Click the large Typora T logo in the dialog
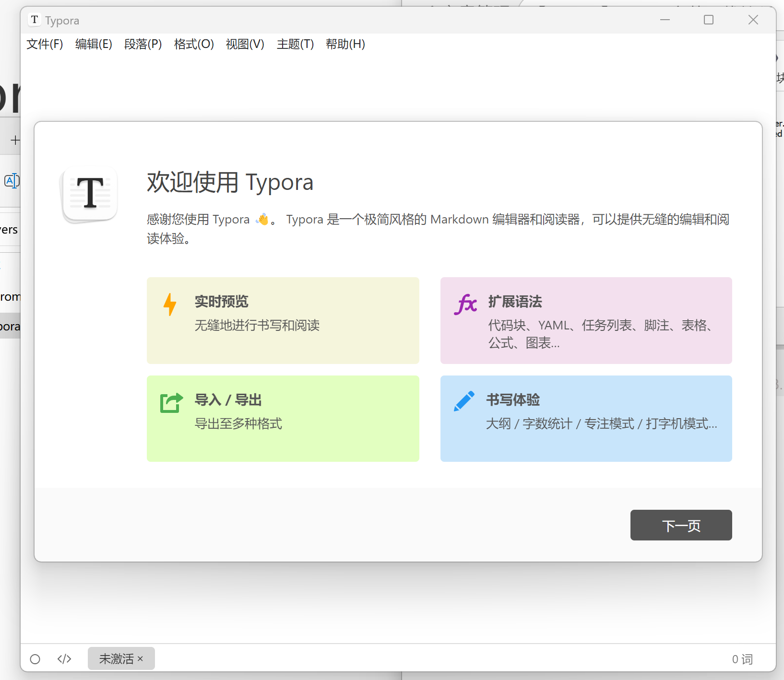 [89, 194]
